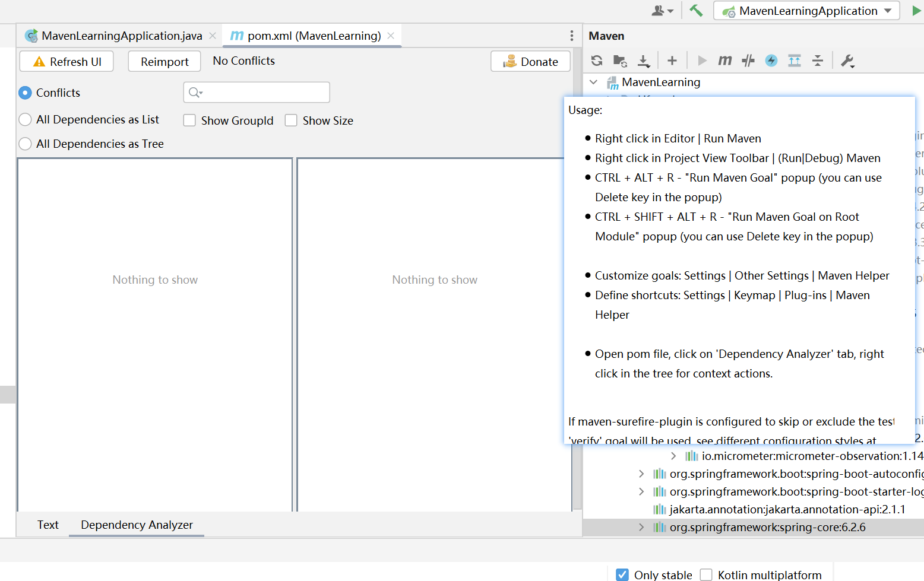924x581 pixels.
Task: Click the MavenLearning project name in tree
Action: (661, 82)
